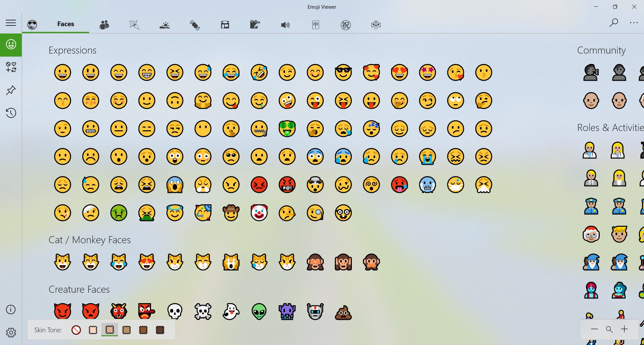644x345 pixels.
Task: Switch to the sunrise nature tab
Action: click(x=165, y=25)
